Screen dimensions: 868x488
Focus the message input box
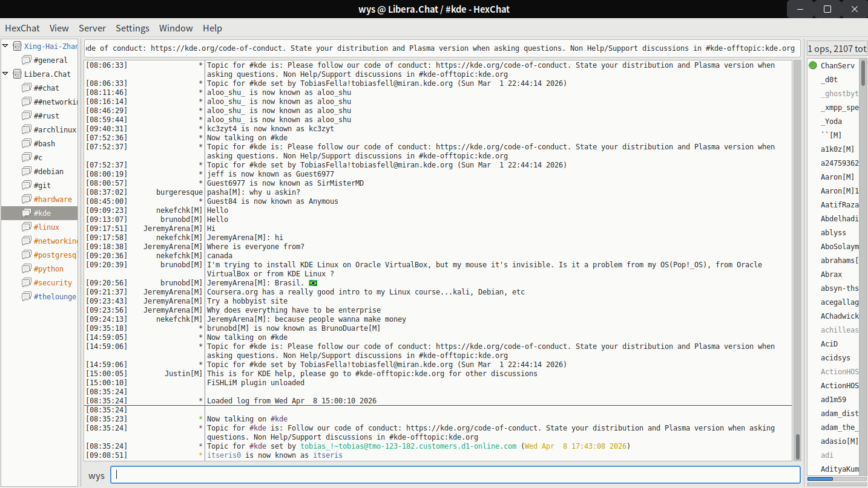tap(455, 475)
